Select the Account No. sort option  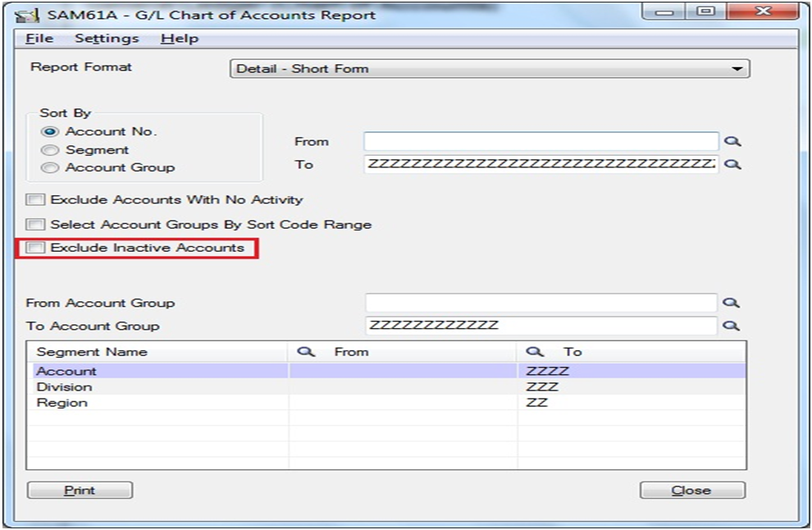tap(50, 131)
